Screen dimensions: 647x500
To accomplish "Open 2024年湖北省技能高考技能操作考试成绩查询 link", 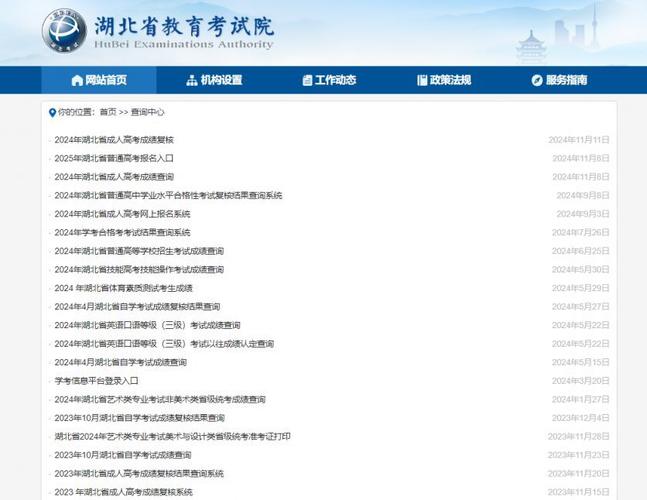I will point(139,270).
